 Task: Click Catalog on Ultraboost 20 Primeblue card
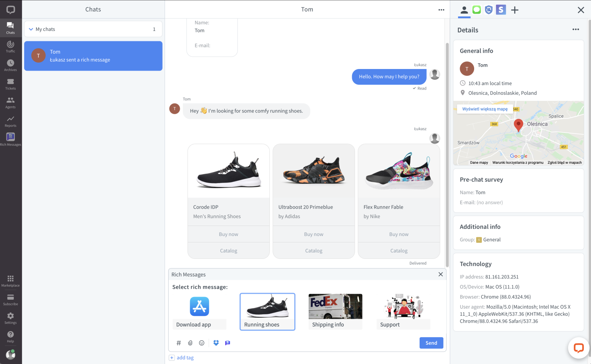coord(314,251)
